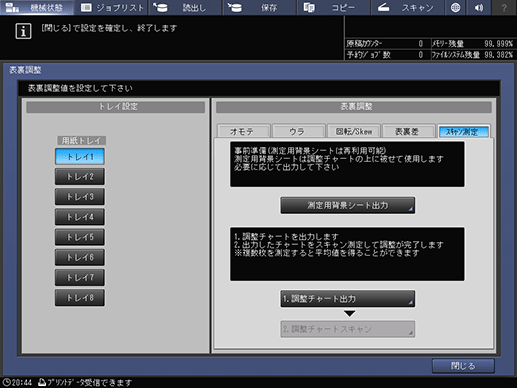Click the globe web browser icon

tap(456, 7)
